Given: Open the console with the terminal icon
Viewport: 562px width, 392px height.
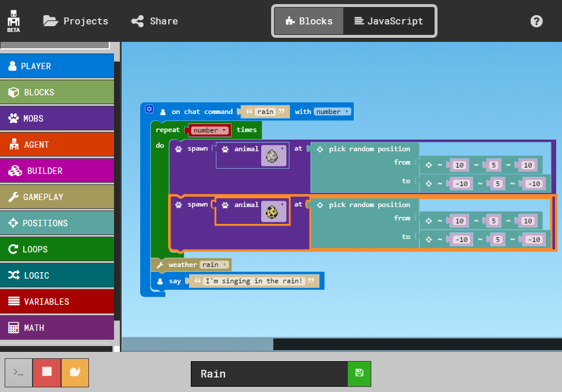Looking at the screenshot, I should pos(18,372).
